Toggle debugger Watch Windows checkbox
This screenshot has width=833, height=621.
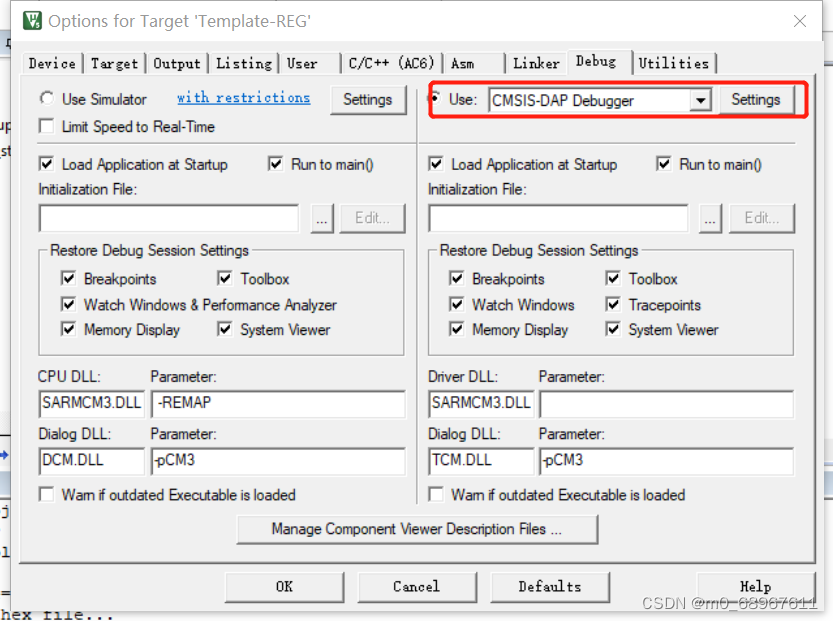(x=456, y=304)
